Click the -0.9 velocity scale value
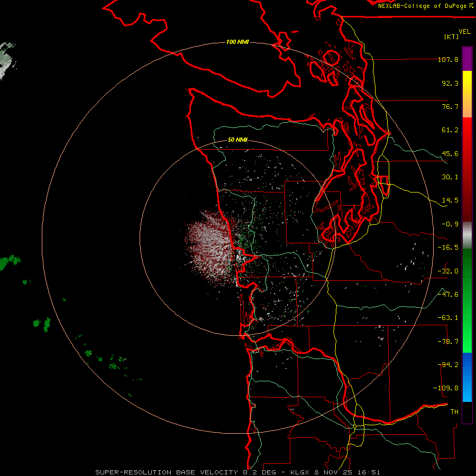476x476 pixels. click(450, 224)
